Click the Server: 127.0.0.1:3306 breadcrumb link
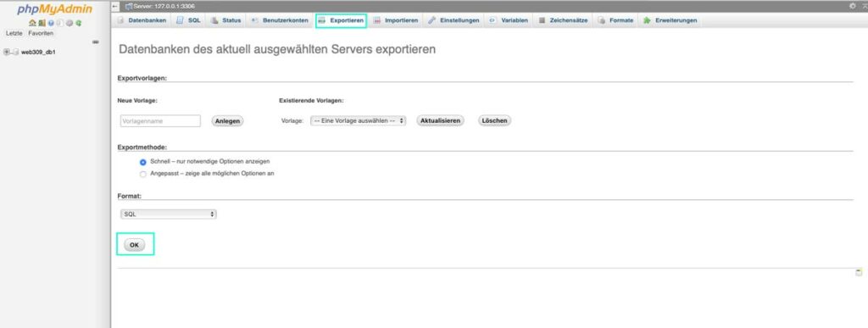This screenshot has height=328, width=868. tap(164, 6)
